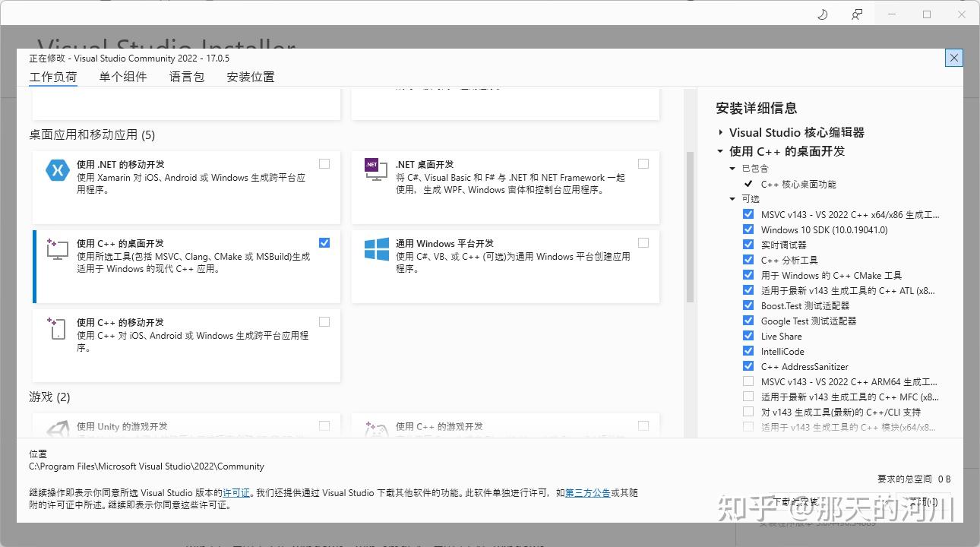980x547 pixels.
Task: Click the 使用 C++ 的游戏开发 workload icon
Action: tap(375, 429)
